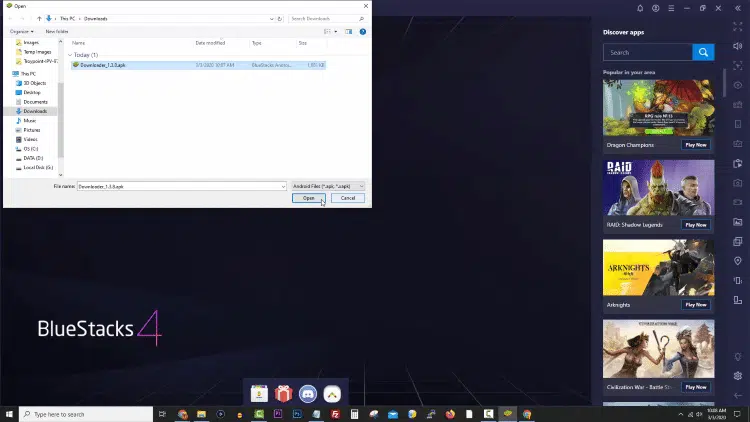Open the Discord icon in the dock
Screen dimensions: 750x422
308,394
